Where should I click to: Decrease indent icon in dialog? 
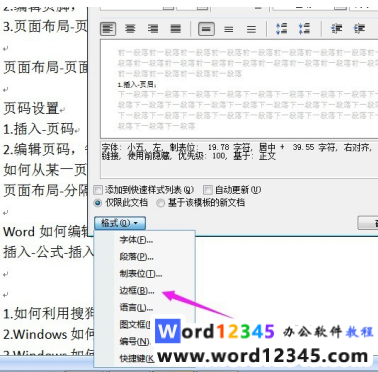point(336,29)
